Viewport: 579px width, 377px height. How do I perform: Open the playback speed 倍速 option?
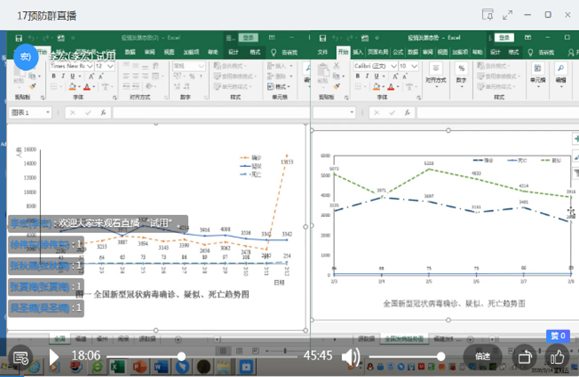482,356
